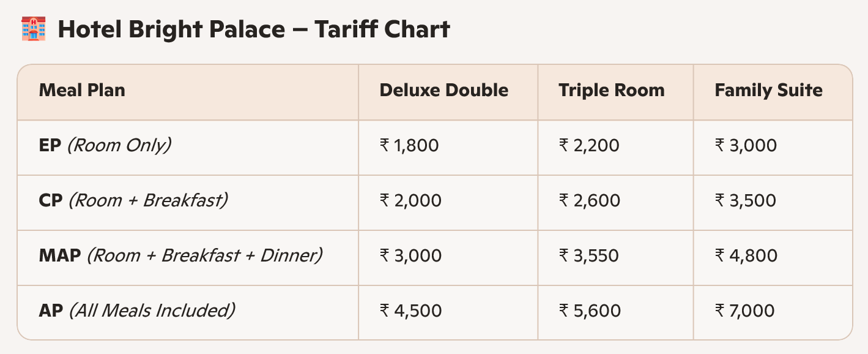Click the ₹ 4,800 price cell

(746, 256)
